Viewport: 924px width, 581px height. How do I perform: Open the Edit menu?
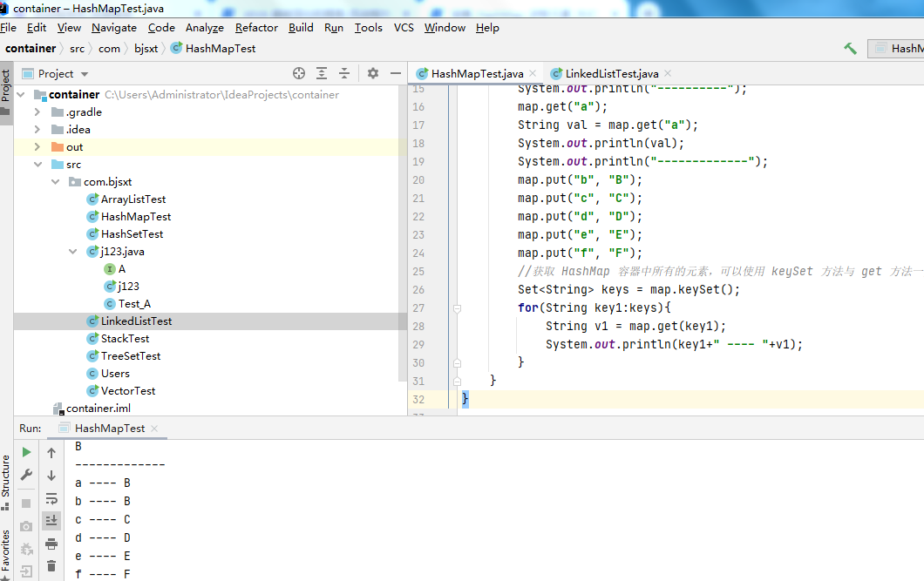[37, 28]
